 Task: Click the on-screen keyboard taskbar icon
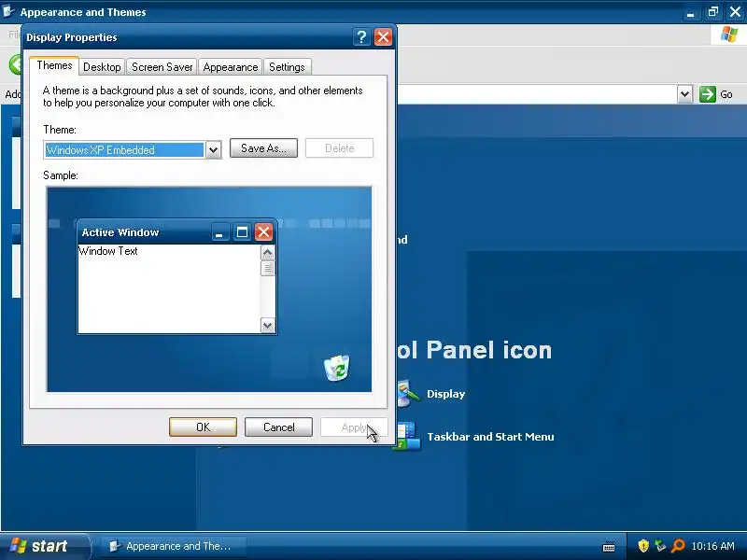click(609, 547)
